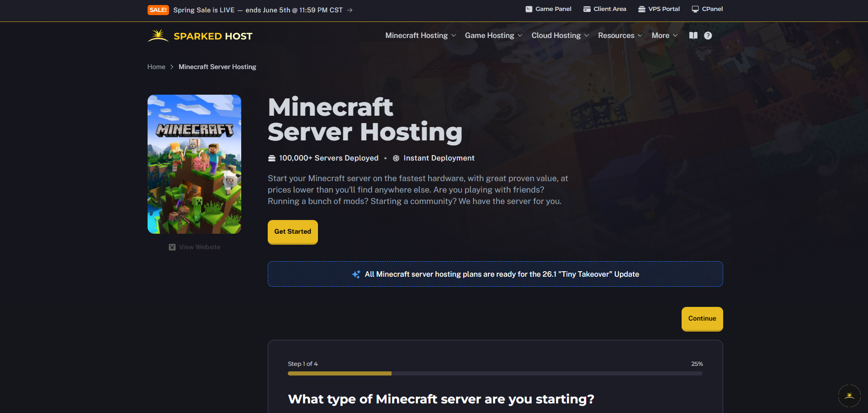Click the 25% progress label
The width and height of the screenshot is (868, 413).
(x=697, y=364)
